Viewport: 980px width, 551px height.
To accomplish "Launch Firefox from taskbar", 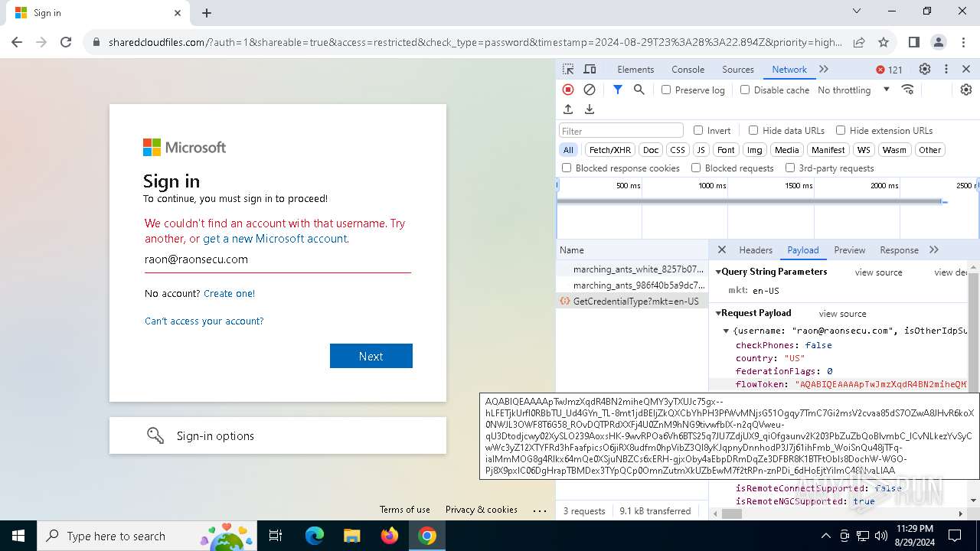I will [390, 536].
